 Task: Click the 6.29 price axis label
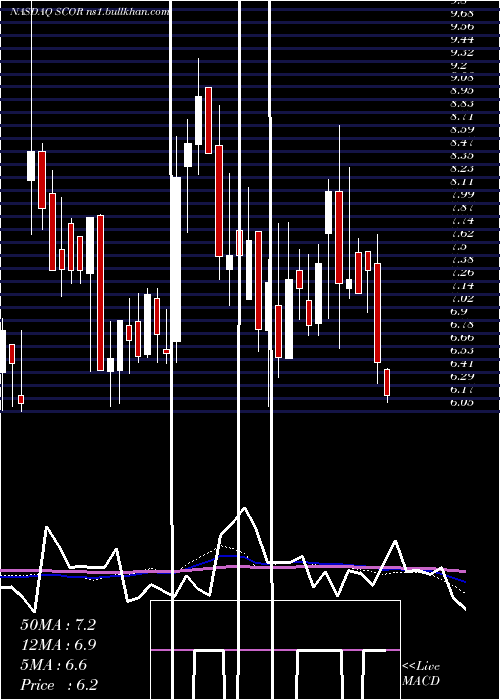[462, 376]
